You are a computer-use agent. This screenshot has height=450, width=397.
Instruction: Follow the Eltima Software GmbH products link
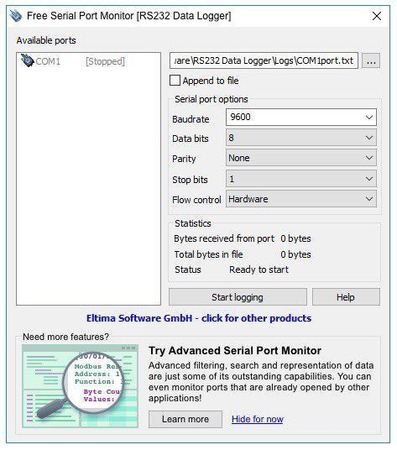coord(199,318)
